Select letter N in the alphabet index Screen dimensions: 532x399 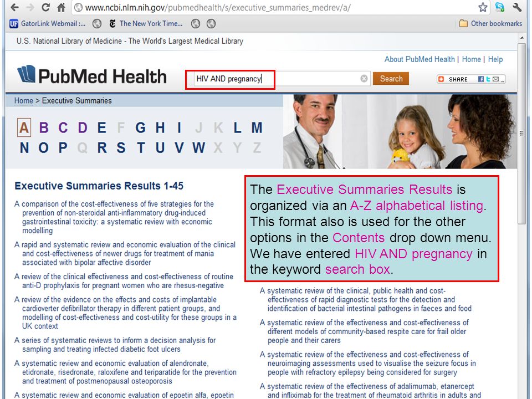click(x=24, y=147)
